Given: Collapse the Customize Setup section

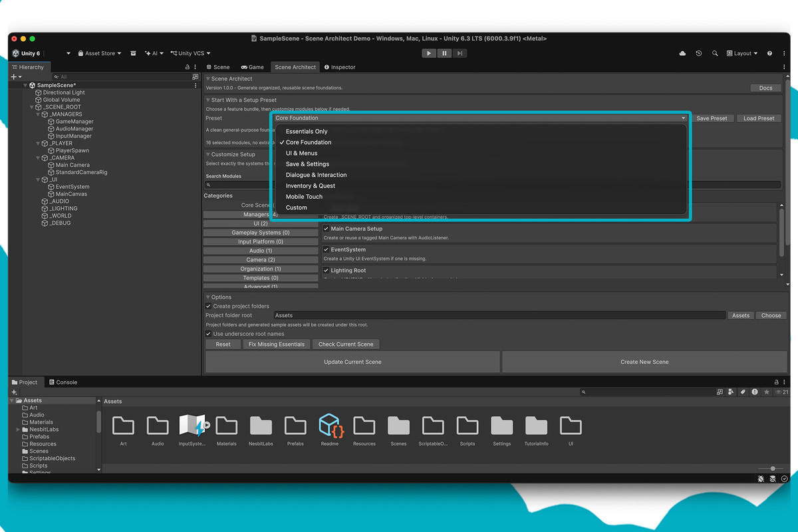Looking at the screenshot, I should coord(207,154).
